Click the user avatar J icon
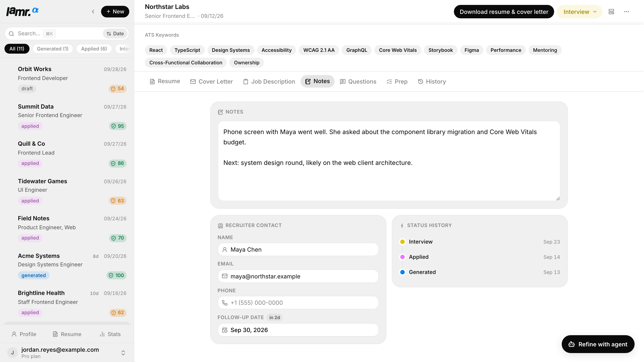The width and height of the screenshot is (644, 362). tap(13, 353)
